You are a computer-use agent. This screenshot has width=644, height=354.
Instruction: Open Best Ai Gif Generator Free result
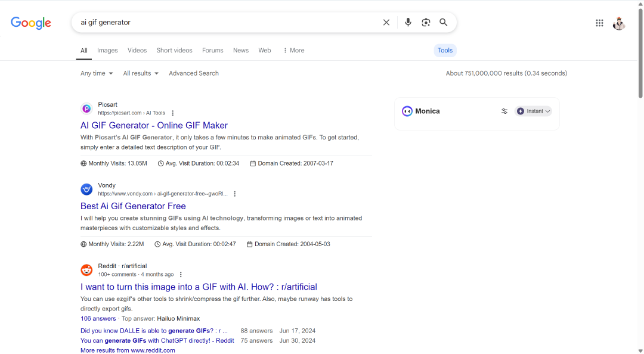point(133,206)
